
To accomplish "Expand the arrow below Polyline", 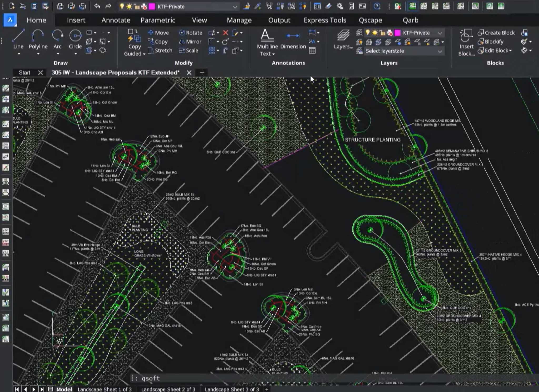I will pos(38,54).
